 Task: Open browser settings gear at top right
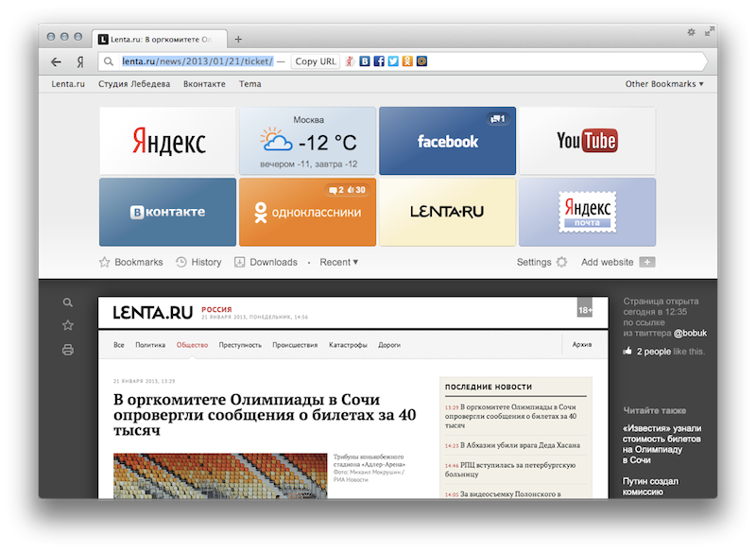point(692,32)
